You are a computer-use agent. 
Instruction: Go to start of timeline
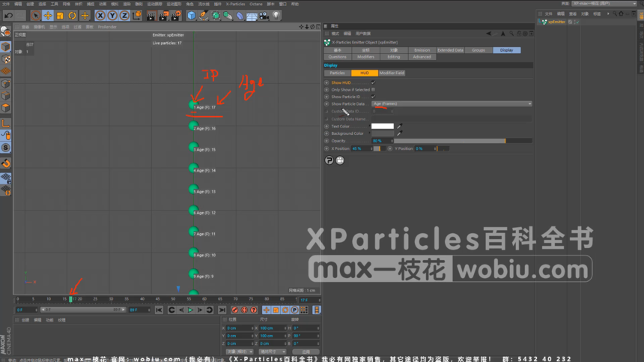pos(159,310)
